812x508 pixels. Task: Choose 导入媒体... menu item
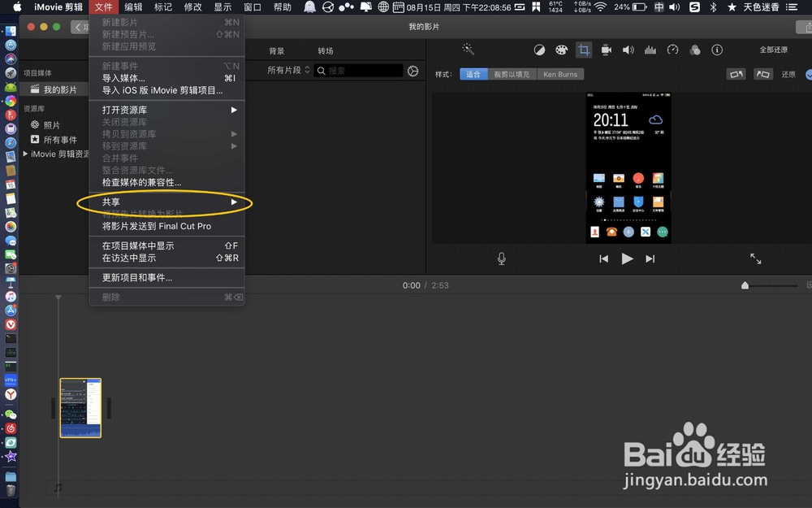click(166, 78)
